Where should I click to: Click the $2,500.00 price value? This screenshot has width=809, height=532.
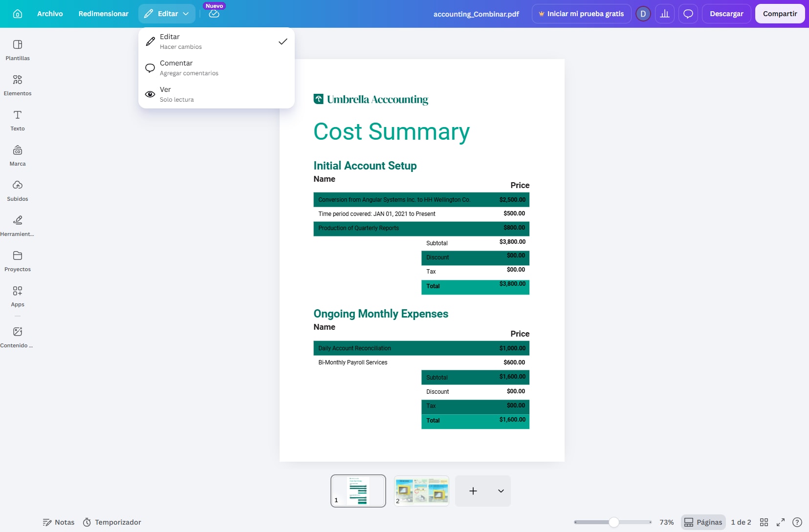(x=512, y=200)
